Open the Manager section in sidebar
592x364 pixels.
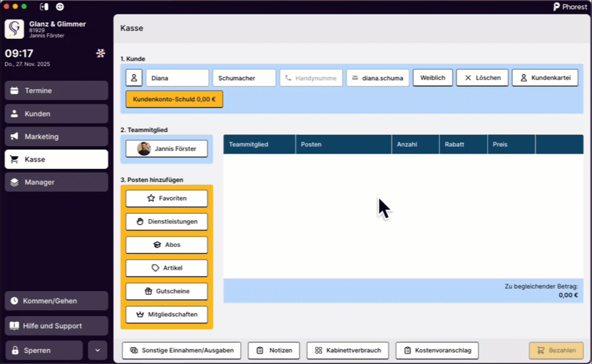tap(56, 182)
